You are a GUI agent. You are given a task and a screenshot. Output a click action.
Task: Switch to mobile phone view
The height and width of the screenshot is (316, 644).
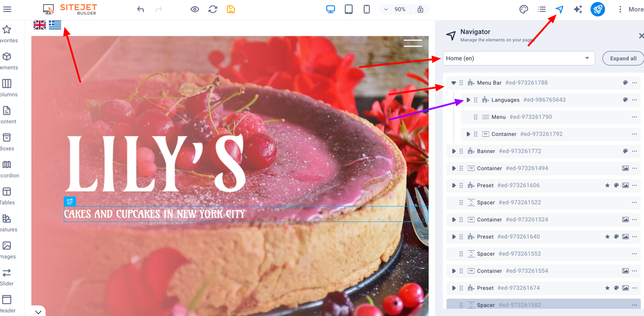[x=367, y=10]
